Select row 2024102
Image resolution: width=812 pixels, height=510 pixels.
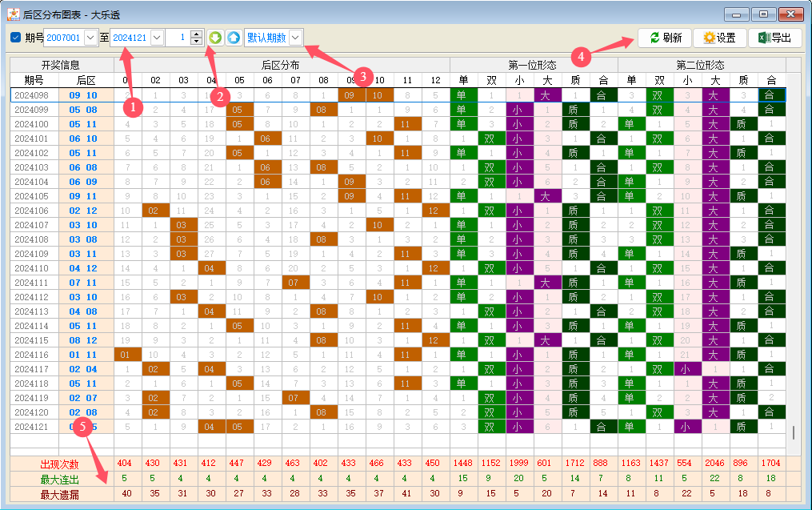tap(398, 153)
